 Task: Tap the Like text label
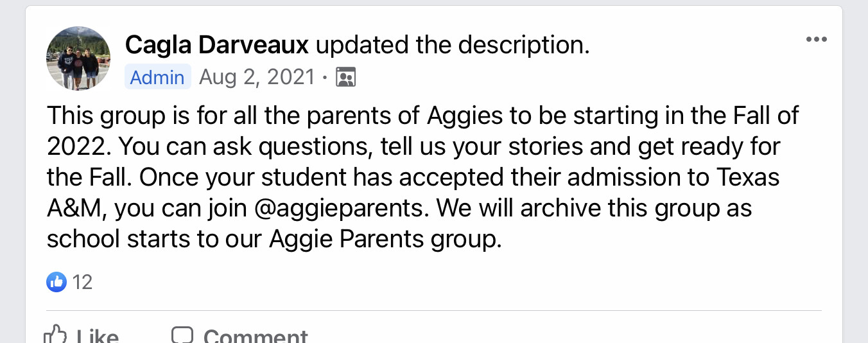click(x=98, y=337)
